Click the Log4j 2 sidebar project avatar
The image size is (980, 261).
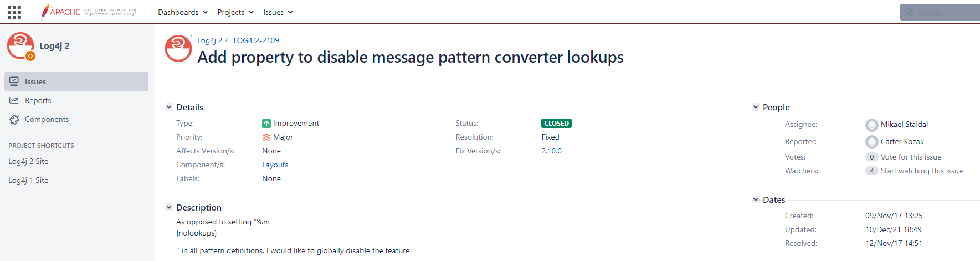[x=20, y=45]
